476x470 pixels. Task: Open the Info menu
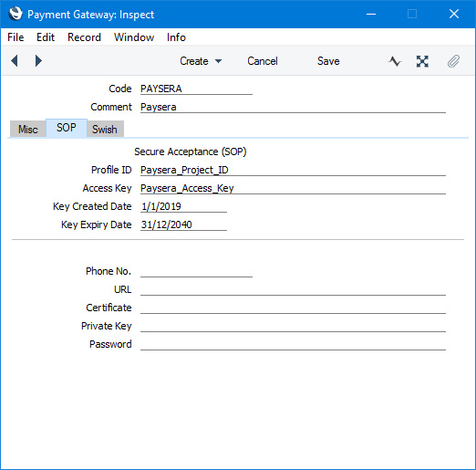point(176,37)
